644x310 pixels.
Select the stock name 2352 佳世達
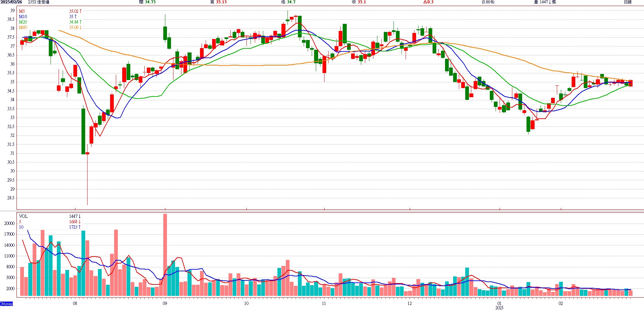click(39, 2)
